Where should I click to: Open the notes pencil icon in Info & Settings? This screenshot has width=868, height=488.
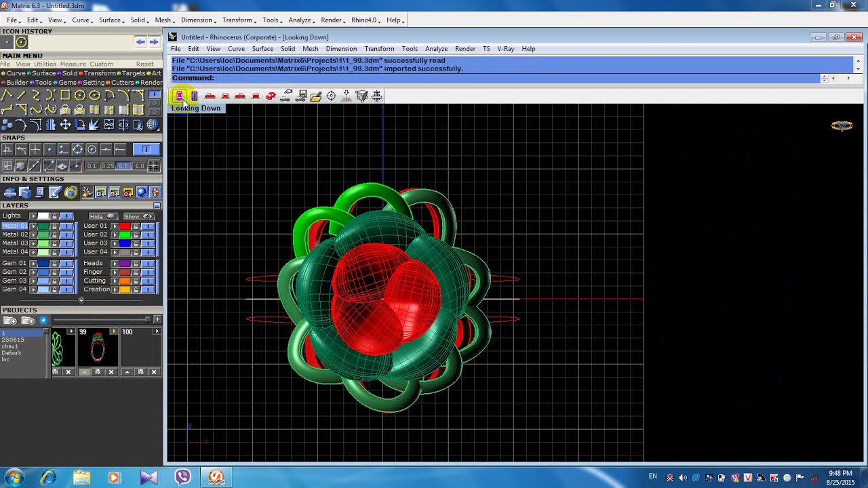coord(55,192)
